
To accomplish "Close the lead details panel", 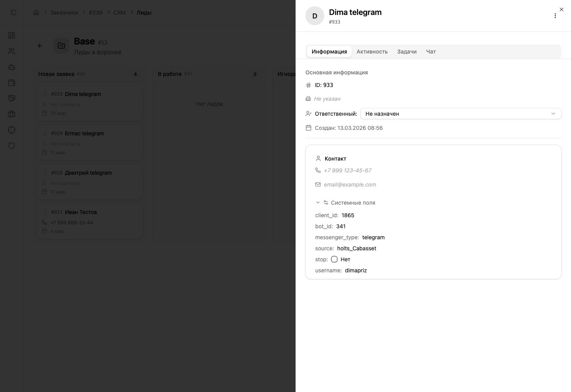I will click(x=562, y=9).
